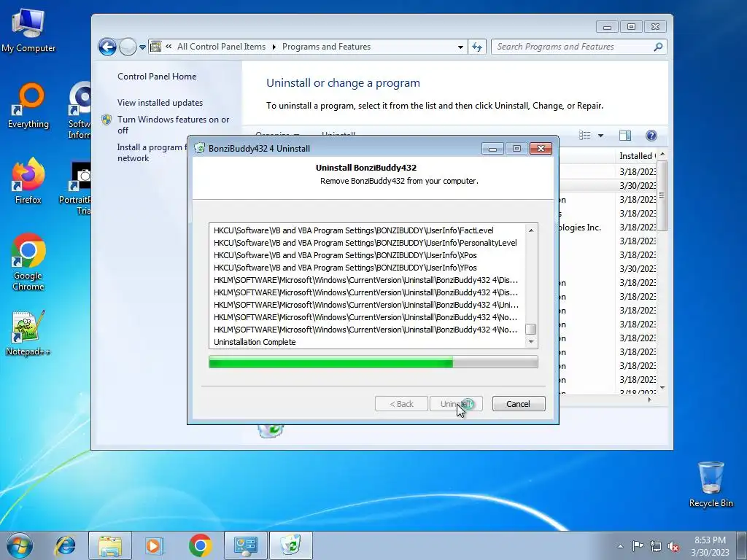Select the UserInfo\YPos log line
The width and height of the screenshot is (747, 560).
coord(345,268)
